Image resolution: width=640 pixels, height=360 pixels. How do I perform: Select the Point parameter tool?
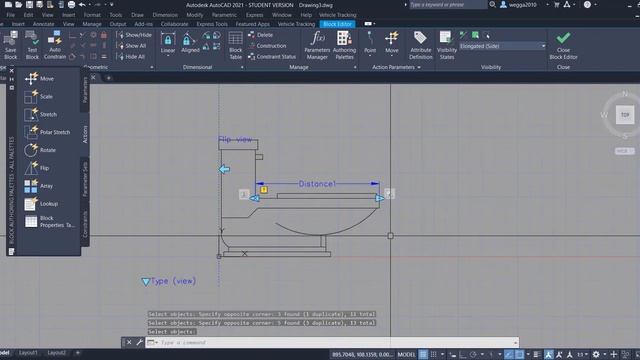pyautogui.click(x=370, y=42)
